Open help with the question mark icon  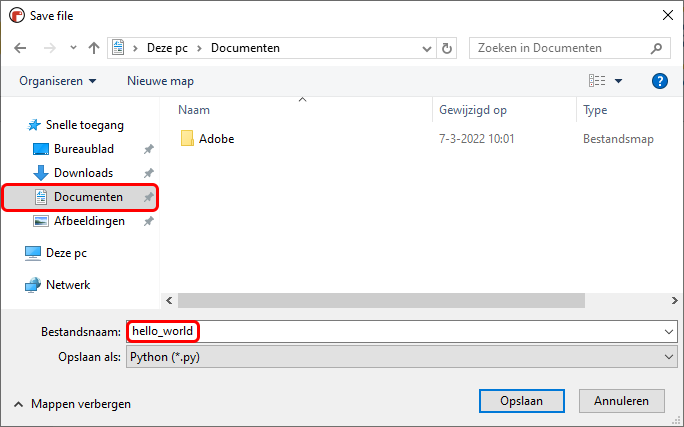point(660,81)
